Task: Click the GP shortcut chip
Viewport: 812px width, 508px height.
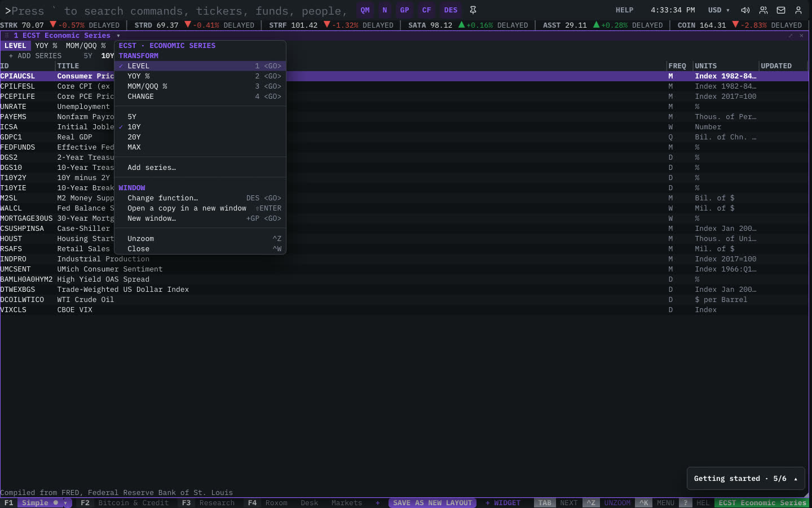Action: pyautogui.click(x=405, y=10)
